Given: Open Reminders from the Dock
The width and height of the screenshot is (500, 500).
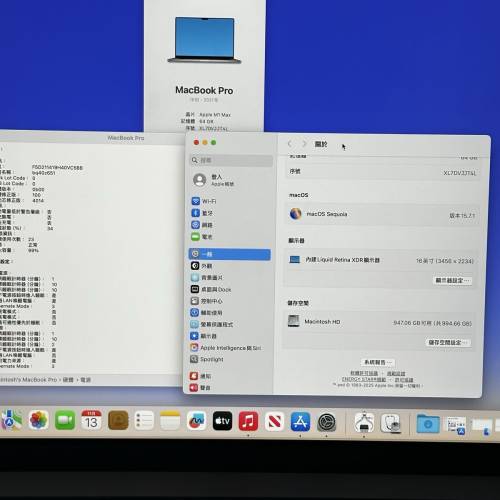Looking at the screenshot, I should point(144,420).
